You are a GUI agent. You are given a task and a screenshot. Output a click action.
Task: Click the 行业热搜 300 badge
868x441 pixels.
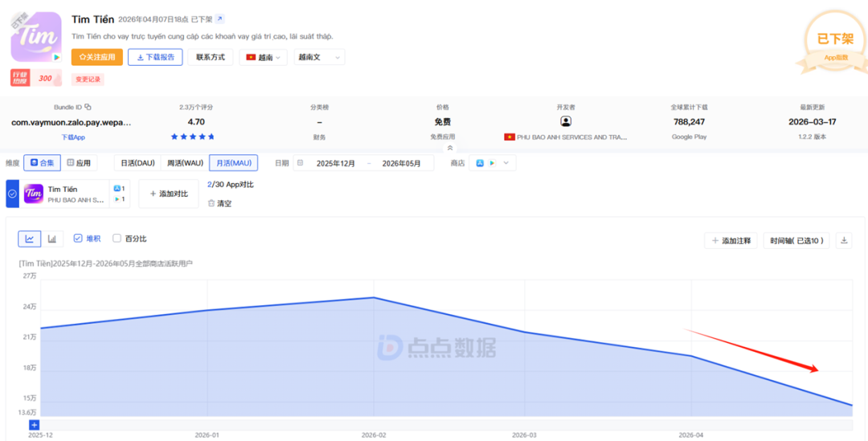pos(36,78)
